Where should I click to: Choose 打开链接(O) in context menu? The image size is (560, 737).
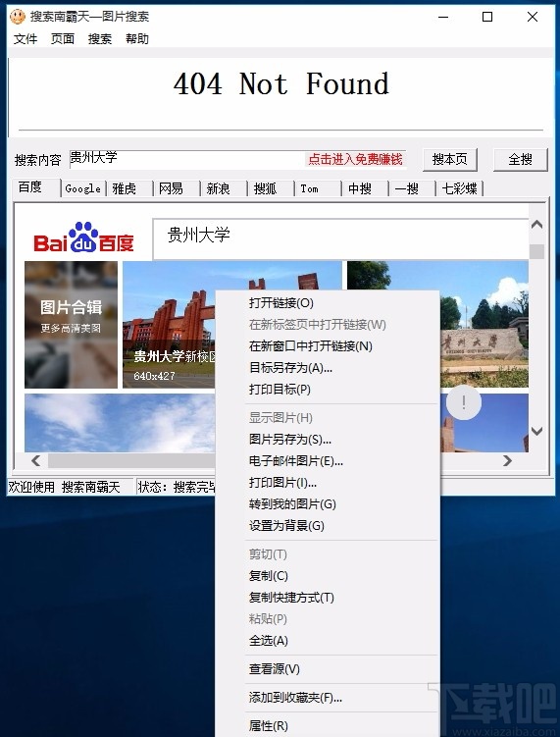click(328, 303)
